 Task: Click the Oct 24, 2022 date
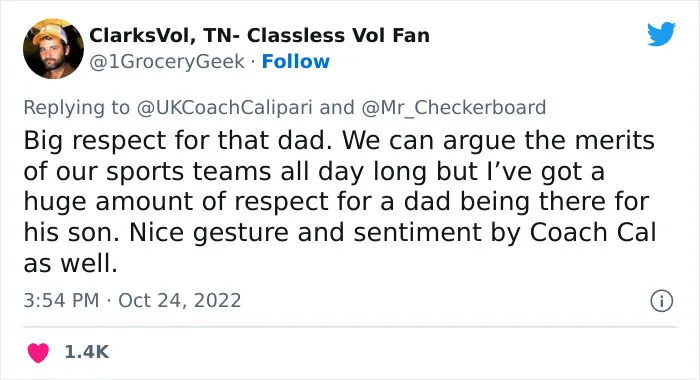pos(179,300)
